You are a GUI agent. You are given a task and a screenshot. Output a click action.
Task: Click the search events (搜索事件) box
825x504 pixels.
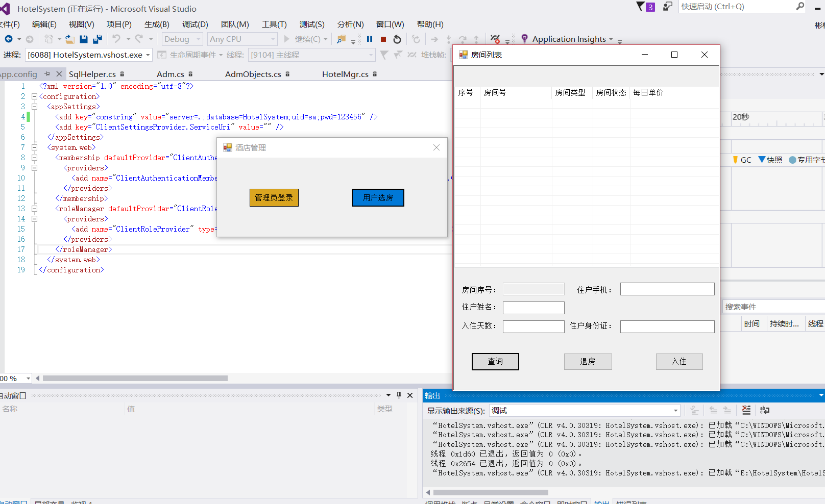point(773,307)
